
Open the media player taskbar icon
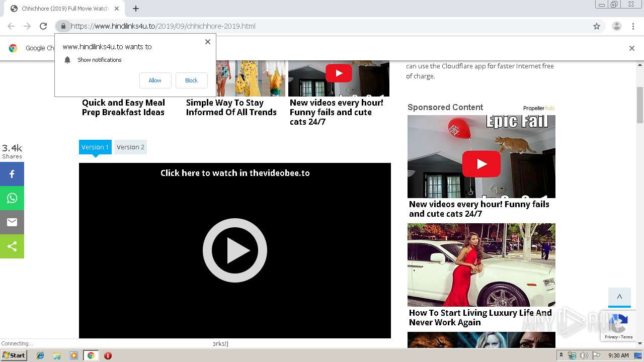pos(73,355)
